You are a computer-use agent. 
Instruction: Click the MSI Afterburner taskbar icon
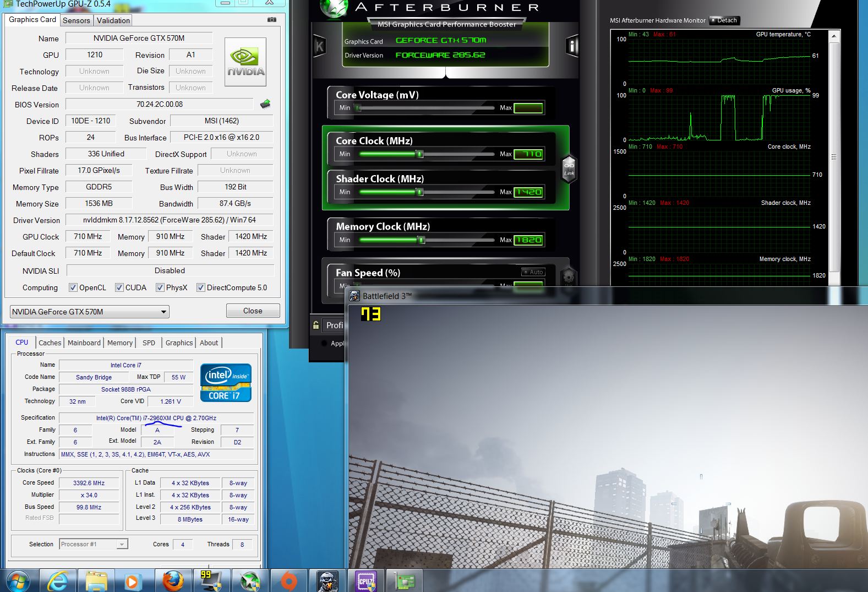[x=250, y=581]
